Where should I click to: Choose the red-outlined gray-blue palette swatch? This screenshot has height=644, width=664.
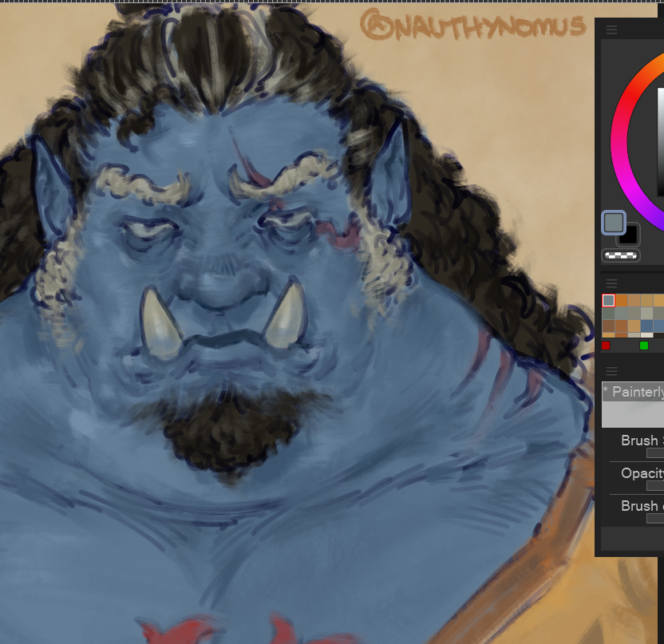tap(608, 301)
